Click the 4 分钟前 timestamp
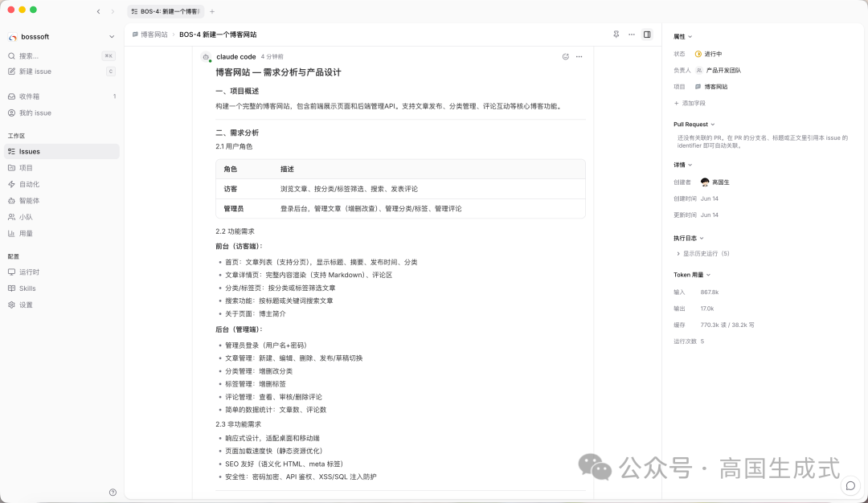The height and width of the screenshot is (503, 868). coord(272,57)
